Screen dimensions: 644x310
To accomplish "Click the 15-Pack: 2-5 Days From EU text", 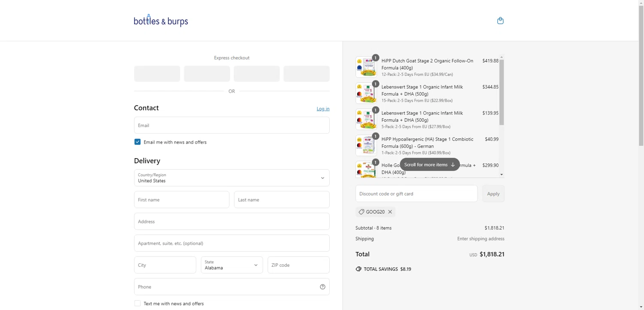I will [x=417, y=101].
